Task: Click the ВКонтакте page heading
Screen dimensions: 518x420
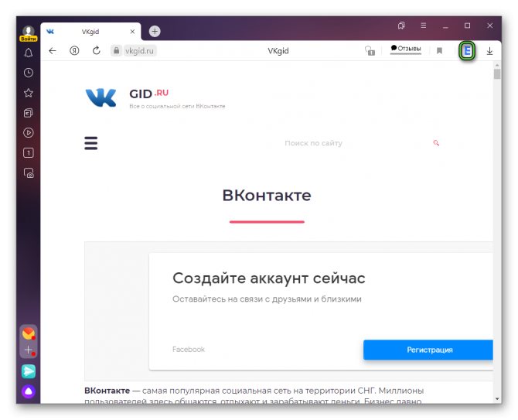Action: (267, 195)
